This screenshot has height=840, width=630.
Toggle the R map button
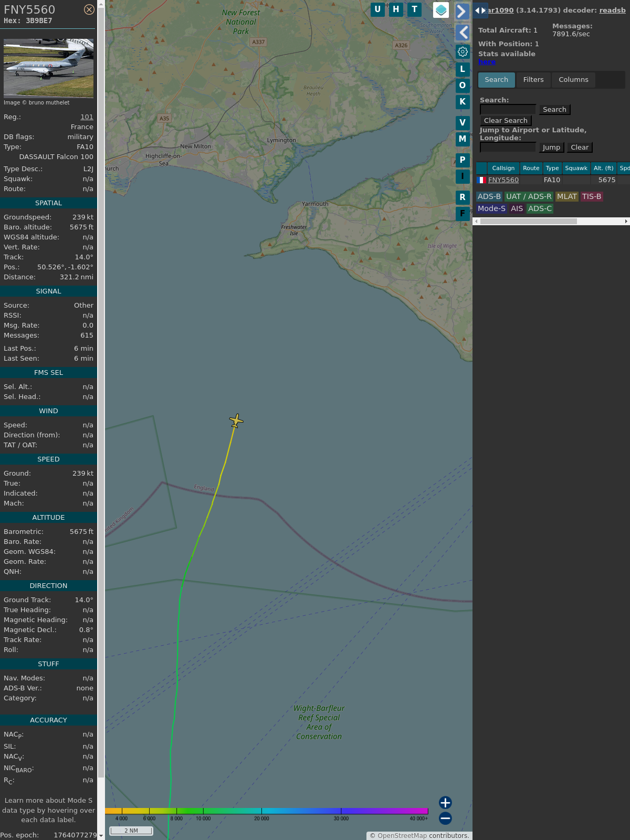pyautogui.click(x=463, y=197)
